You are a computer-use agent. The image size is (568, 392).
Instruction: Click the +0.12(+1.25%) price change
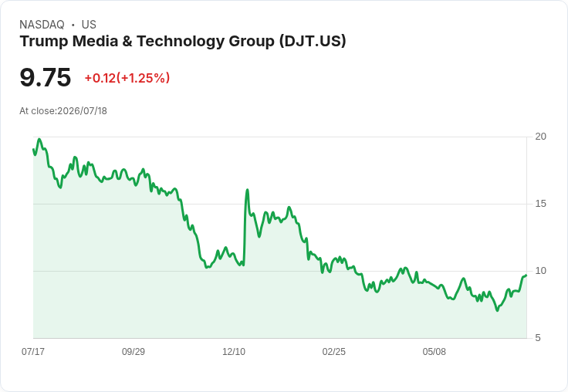[x=127, y=78]
